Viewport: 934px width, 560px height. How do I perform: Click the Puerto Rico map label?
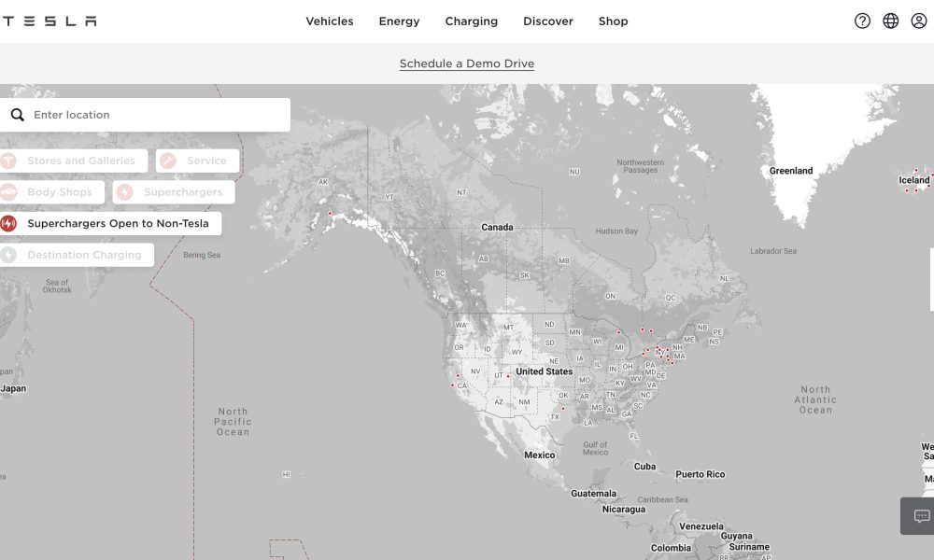tap(700, 474)
